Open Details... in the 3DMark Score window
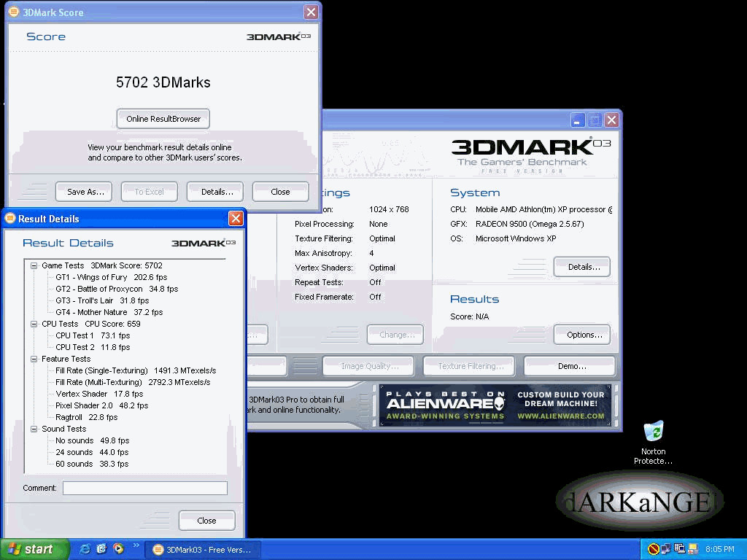Image resolution: width=747 pixels, height=560 pixels. [215, 192]
